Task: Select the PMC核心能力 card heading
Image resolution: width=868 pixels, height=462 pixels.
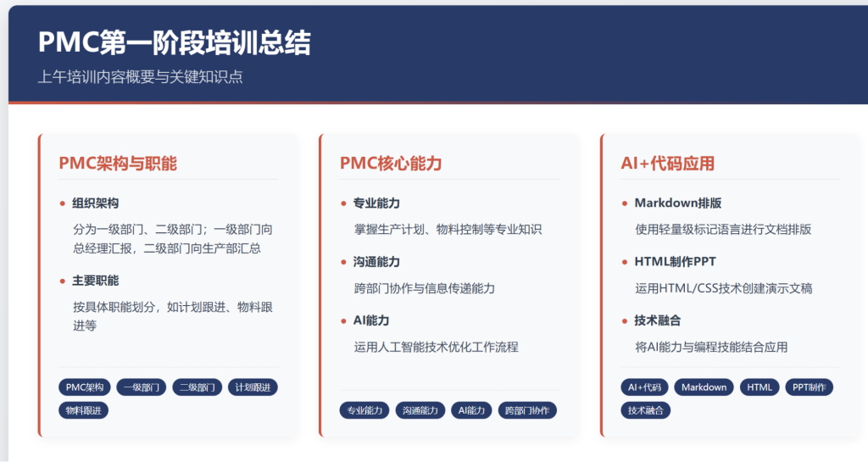Action: (391, 164)
